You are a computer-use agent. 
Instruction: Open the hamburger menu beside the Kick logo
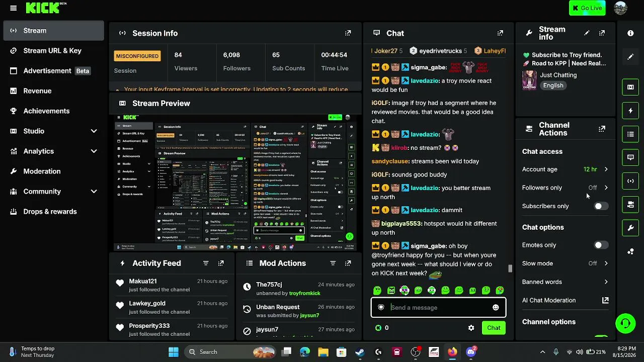coord(14,8)
